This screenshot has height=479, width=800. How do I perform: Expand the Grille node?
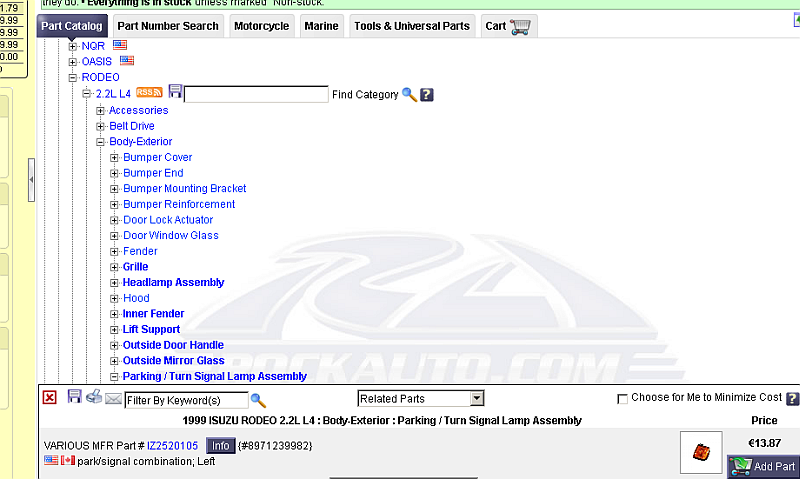click(114, 267)
